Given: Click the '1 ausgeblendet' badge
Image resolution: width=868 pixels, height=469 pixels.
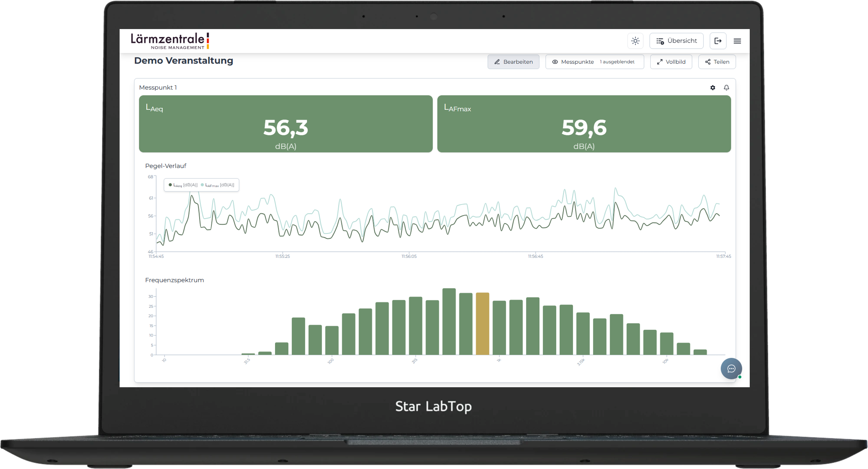Looking at the screenshot, I should pos(617,62).
